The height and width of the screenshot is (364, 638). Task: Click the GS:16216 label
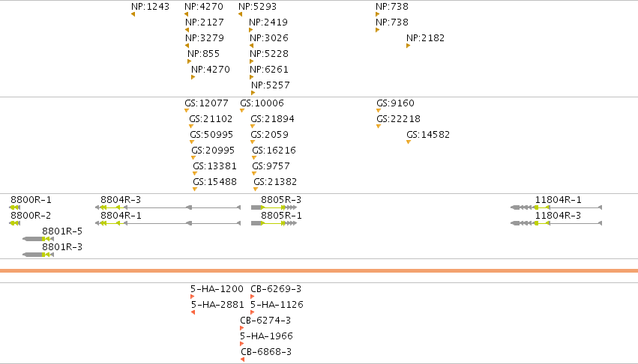(x=274, y=151)
